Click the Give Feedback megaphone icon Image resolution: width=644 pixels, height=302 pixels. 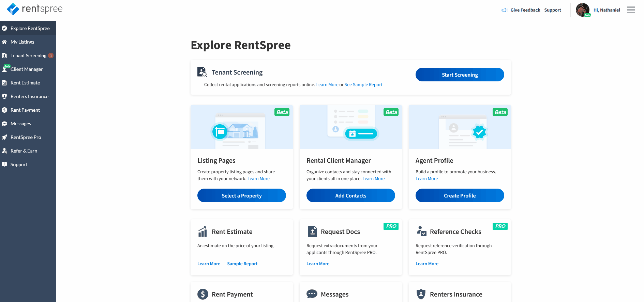pyautogui.click(x=505, y=10)
